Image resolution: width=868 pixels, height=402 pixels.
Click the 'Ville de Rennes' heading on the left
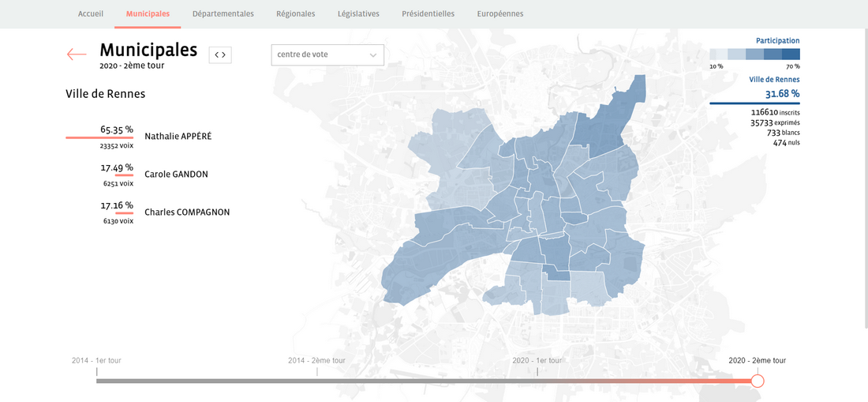tap(105, 94)
